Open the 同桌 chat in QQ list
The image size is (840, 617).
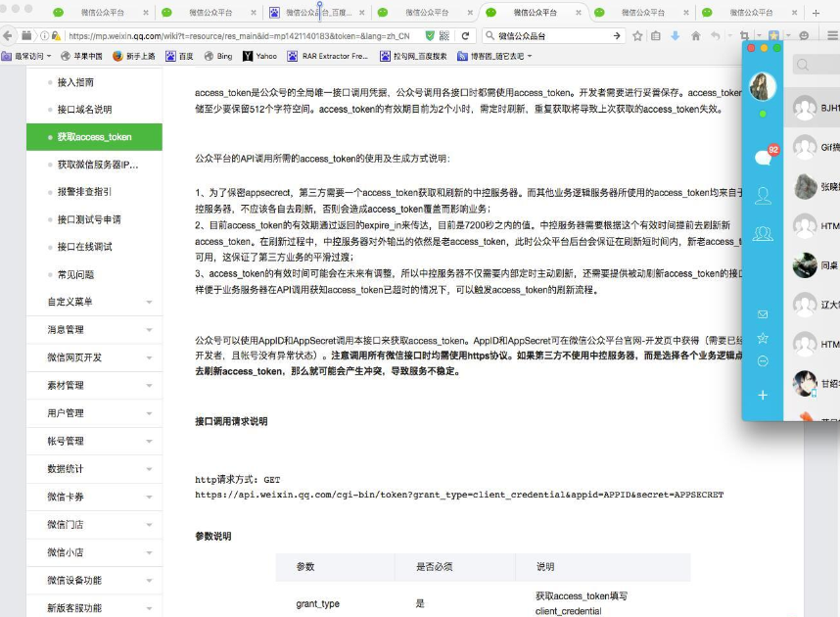[x=813, y=265]
